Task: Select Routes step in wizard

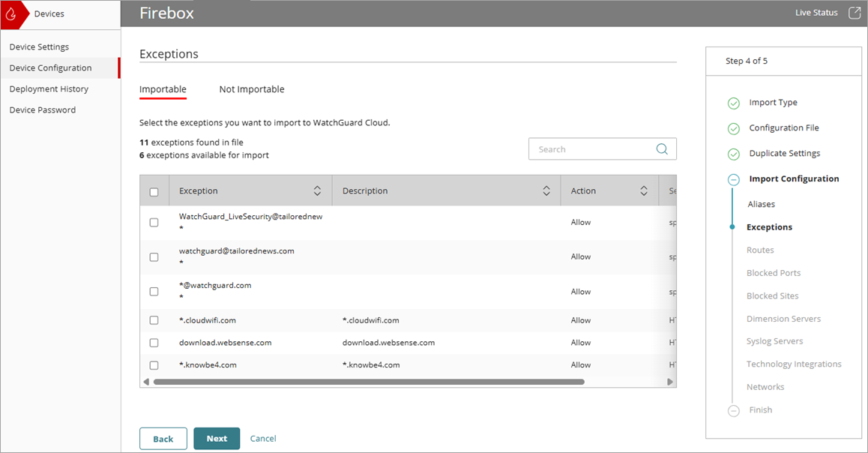Action: tap(760, 250)
